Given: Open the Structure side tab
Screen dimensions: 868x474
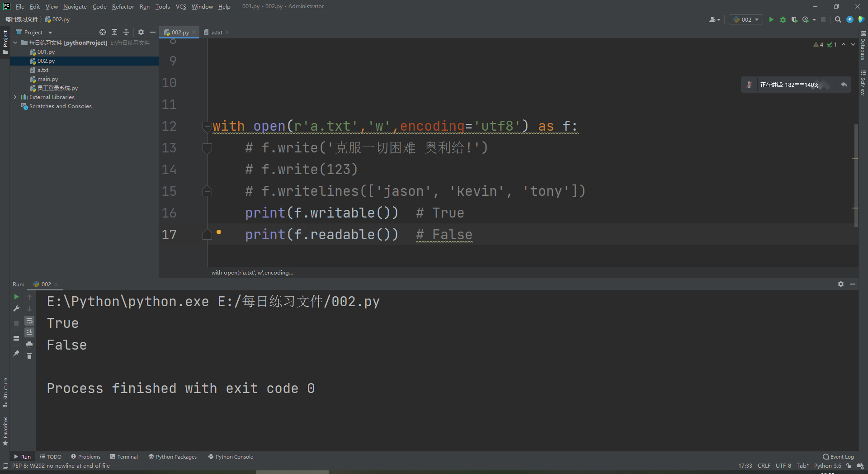Looking at the screenshot, I should (x=5, y=392).
